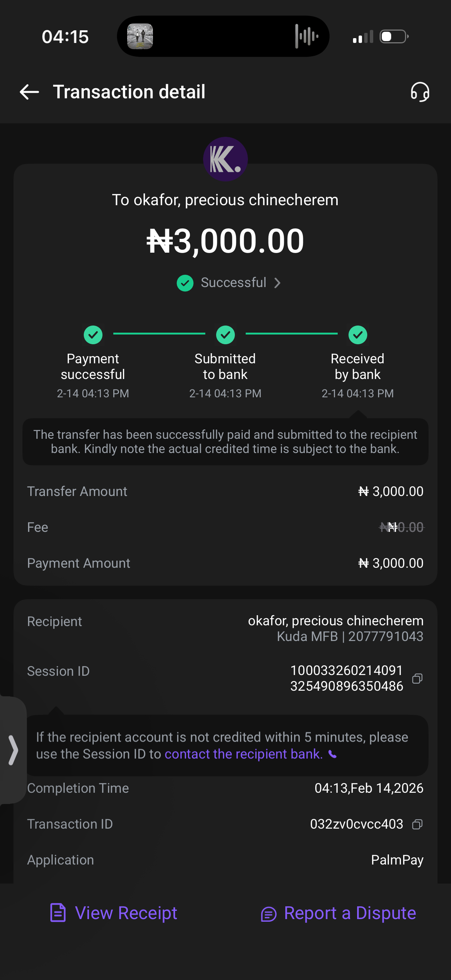This screenshot has width=451, height=980.
Task: Open the contact the recipient bank link
Action: pos(243,754)
